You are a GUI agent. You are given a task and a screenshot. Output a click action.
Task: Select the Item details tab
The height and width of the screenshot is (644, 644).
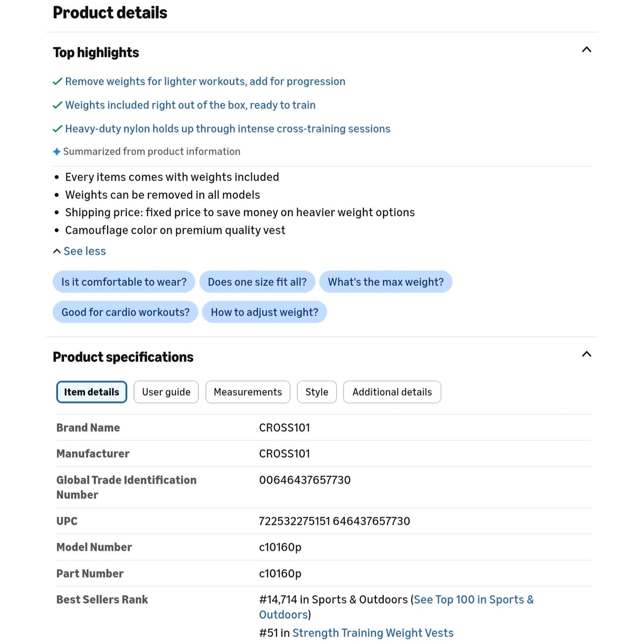(91, 392)
